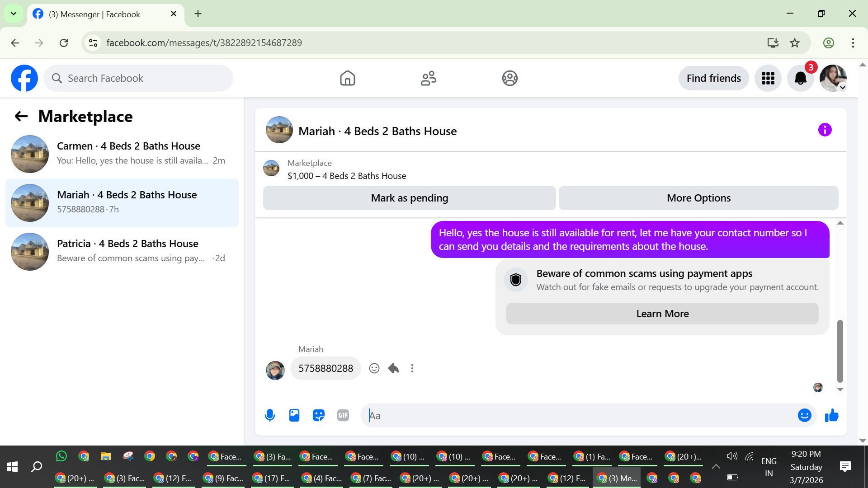The width and height of the screenshot is (868, 488).
Task: Open the Chrome tab search dropdown
Action: pyautogui.click(x=14, y=14)
